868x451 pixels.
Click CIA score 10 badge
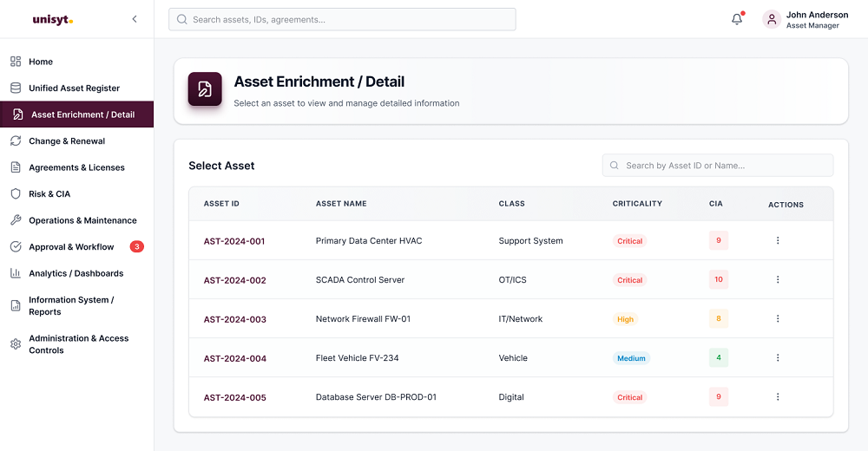coord(719,279)
